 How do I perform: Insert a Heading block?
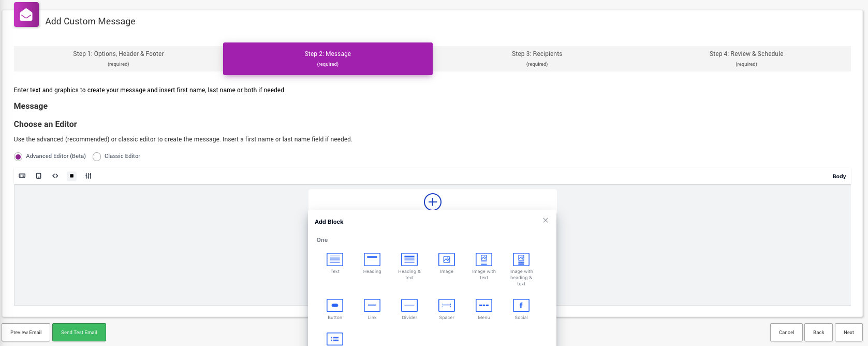(x=372, y=263)
